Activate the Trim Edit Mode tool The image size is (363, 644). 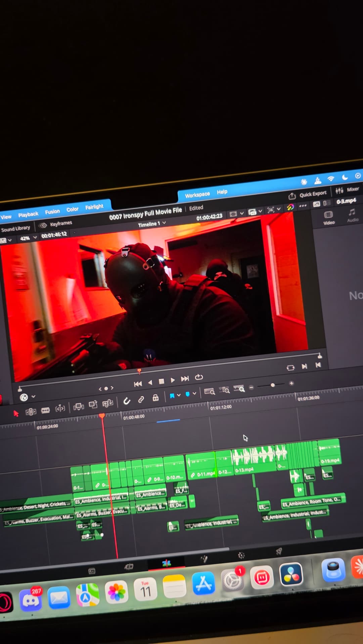click(31, 412)
